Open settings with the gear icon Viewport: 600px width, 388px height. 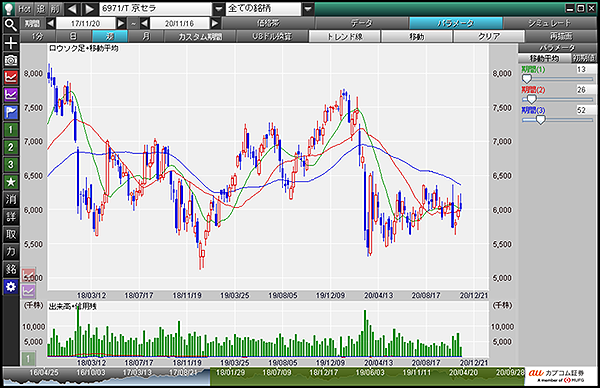point(11,286)
